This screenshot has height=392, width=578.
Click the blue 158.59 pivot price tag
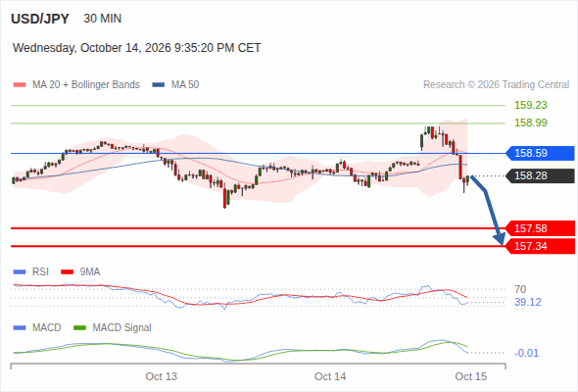(x=540, y=153)
